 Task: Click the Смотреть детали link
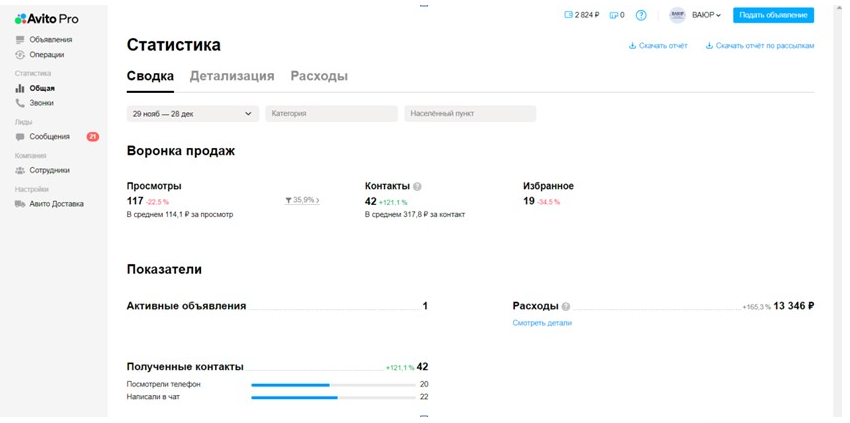[x=542, y=323]
